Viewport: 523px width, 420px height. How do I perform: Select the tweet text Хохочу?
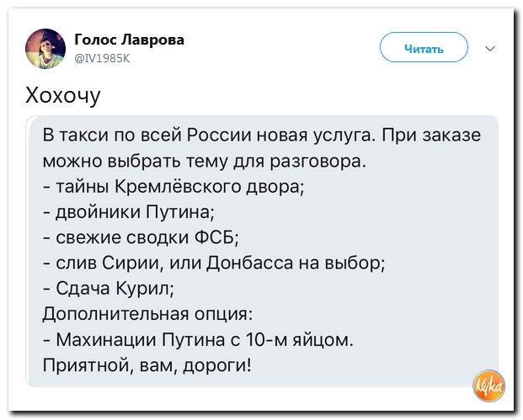63,95
